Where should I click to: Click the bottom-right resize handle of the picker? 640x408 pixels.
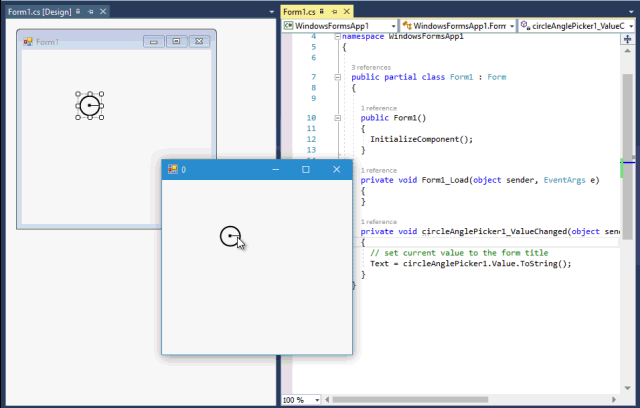tap(101, 118)
